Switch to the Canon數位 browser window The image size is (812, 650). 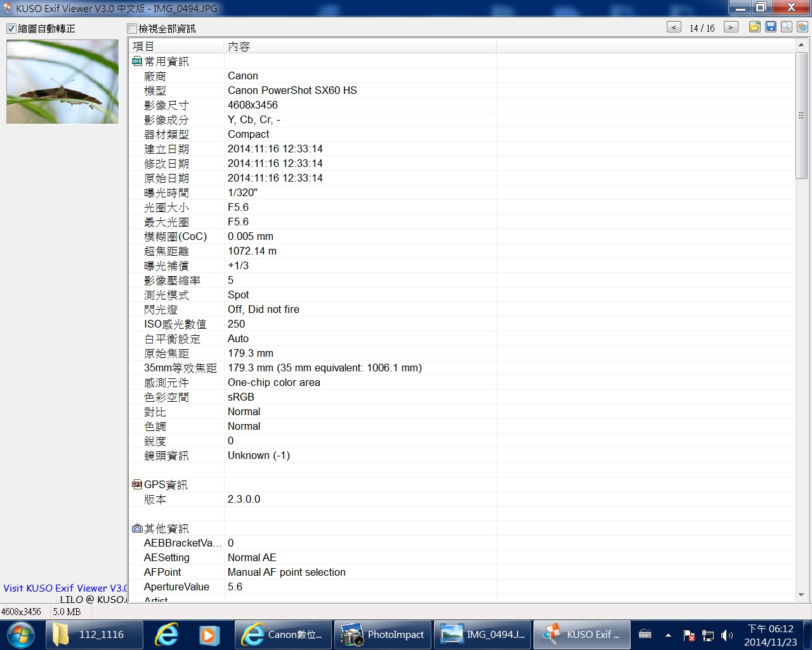tap(283, 635)
